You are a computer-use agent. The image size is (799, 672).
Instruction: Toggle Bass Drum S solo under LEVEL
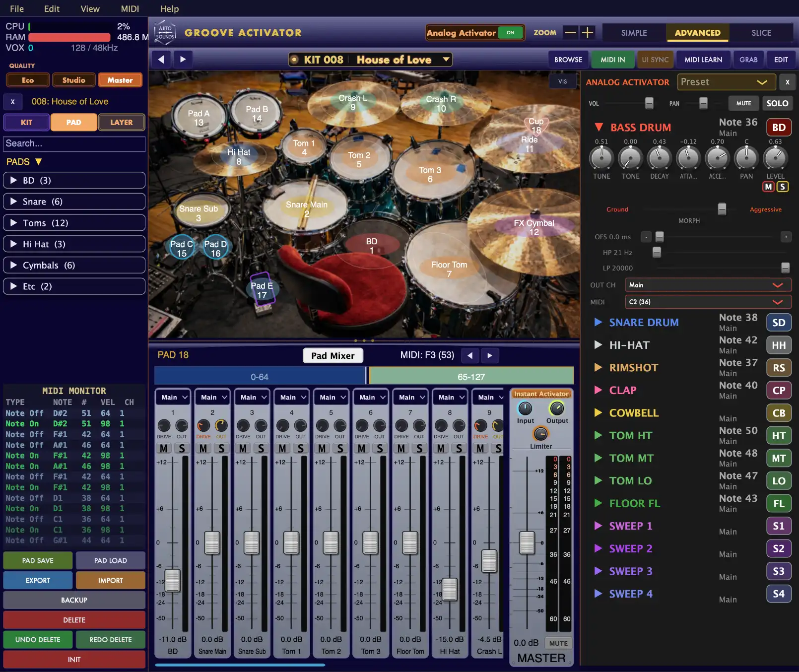point(783,187)
